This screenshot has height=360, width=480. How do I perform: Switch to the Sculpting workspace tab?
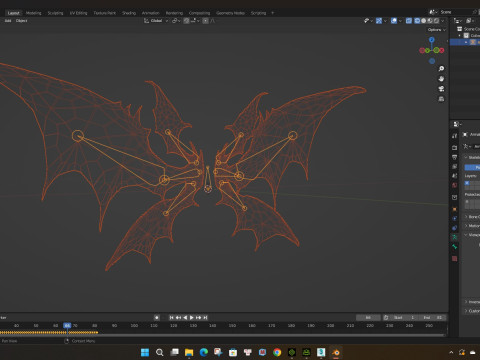55,13
